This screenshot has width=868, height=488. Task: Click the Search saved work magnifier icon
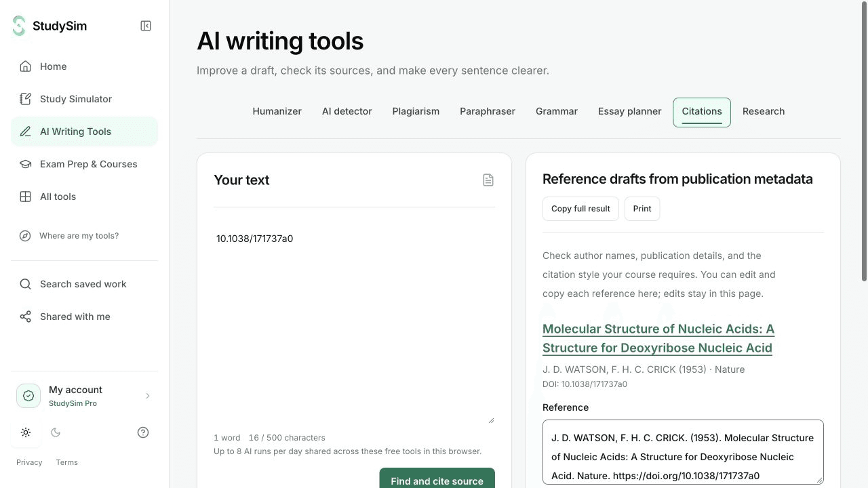click(25, 284)
